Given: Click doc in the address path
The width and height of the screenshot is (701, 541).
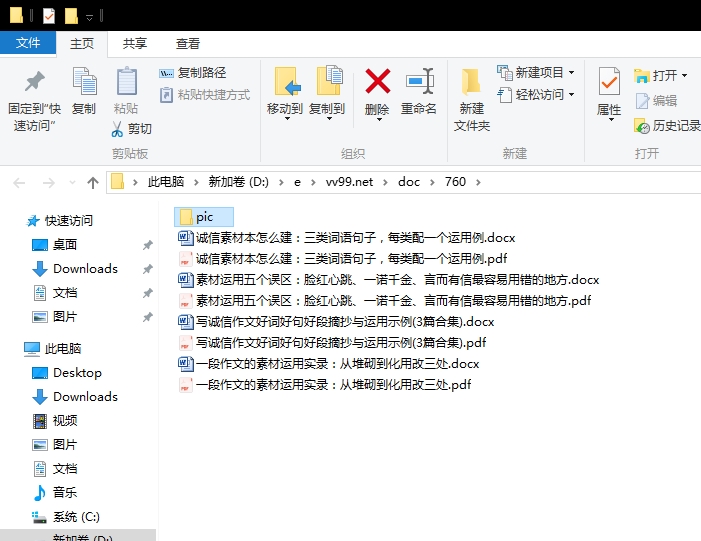Looking at the screenshot, I should tap(409, 182).
